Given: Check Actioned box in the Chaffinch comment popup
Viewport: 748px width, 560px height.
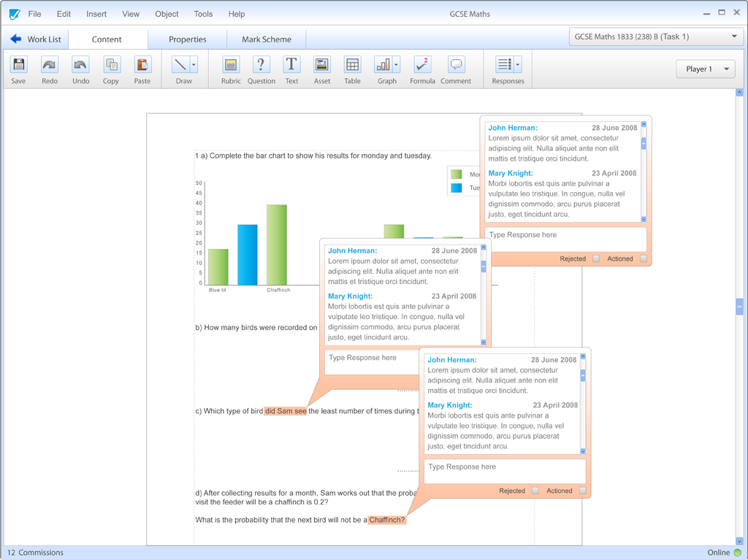Looking at the screenshot, I should coord(583,491).
